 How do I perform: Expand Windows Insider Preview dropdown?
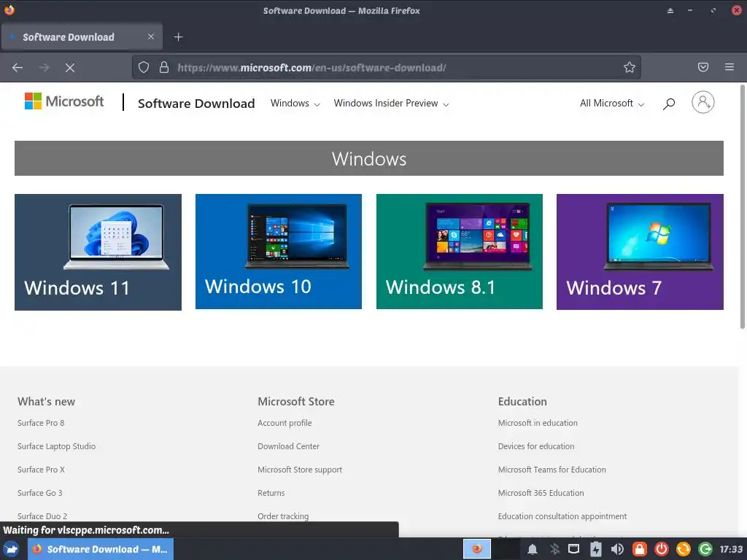point(391,104)
